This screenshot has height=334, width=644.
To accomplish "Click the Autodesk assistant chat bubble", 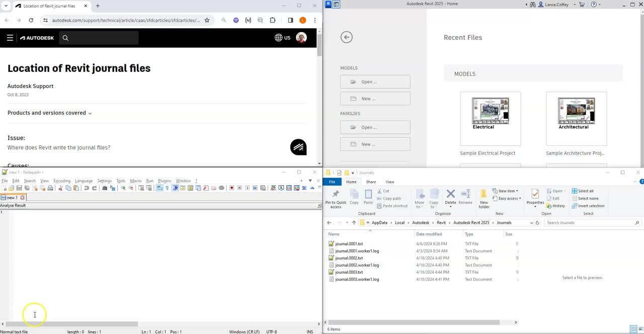I will 298,147.
